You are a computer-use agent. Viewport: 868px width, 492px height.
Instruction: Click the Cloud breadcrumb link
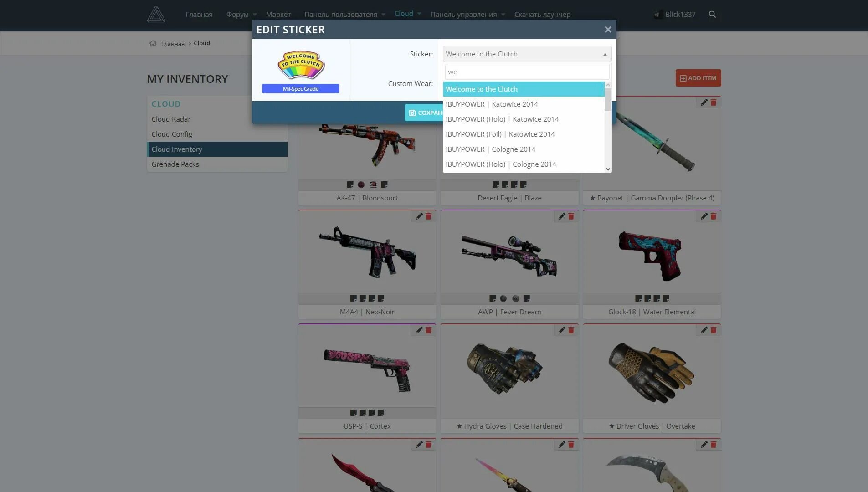202,43
